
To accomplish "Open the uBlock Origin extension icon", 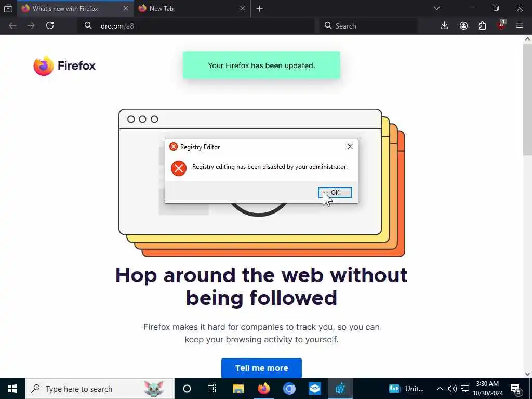I will coord(501,25).
